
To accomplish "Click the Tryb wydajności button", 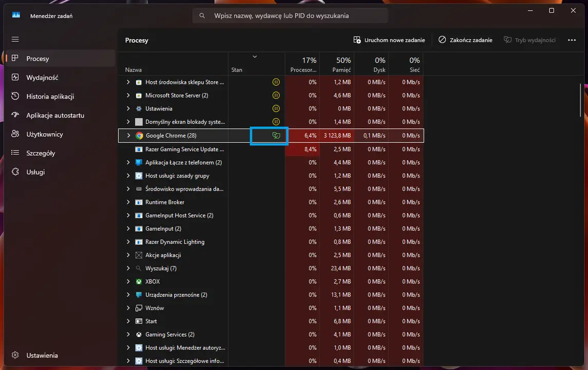I will click(529, 40).
